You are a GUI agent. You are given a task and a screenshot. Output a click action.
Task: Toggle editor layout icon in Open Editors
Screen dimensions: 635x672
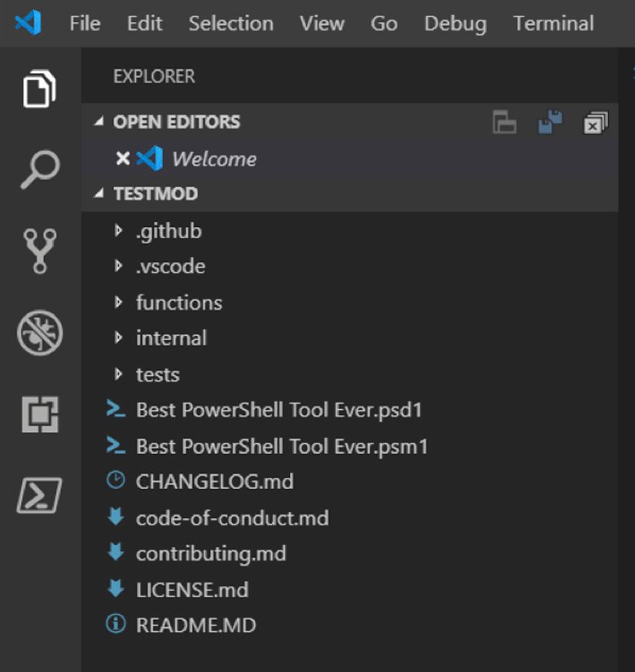(505, 124)
